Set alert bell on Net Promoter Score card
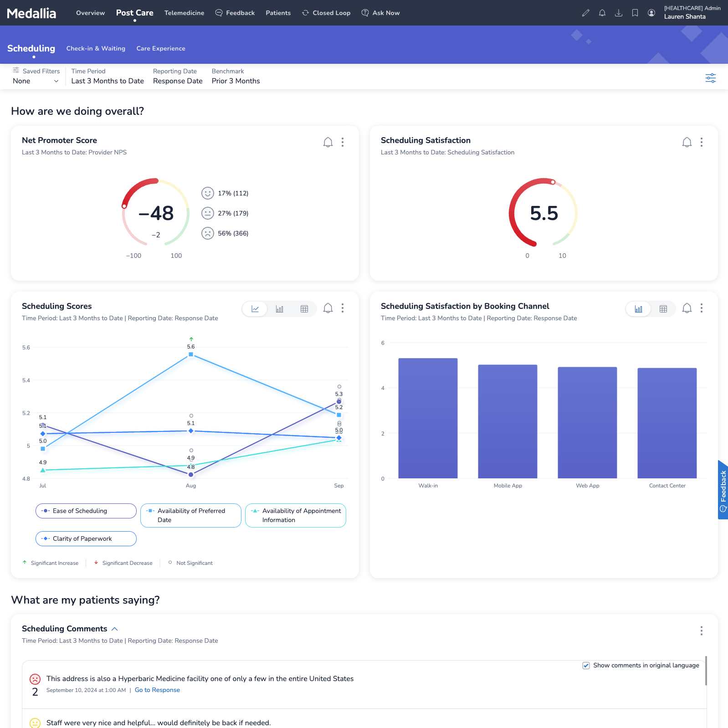 328,142
